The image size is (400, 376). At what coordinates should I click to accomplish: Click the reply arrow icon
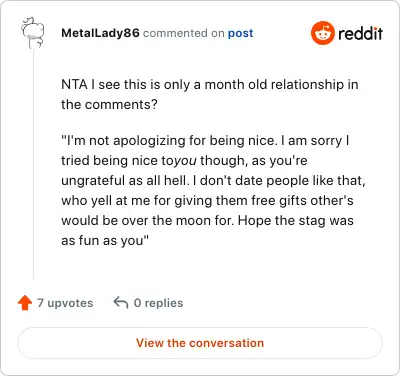(x=121, y=303)
